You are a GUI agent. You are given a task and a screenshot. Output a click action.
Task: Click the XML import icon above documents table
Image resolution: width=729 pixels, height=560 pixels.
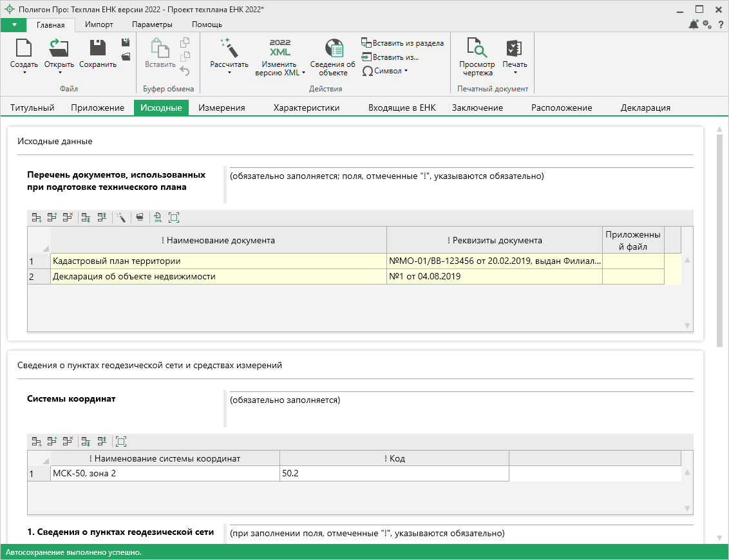[158, 218]
